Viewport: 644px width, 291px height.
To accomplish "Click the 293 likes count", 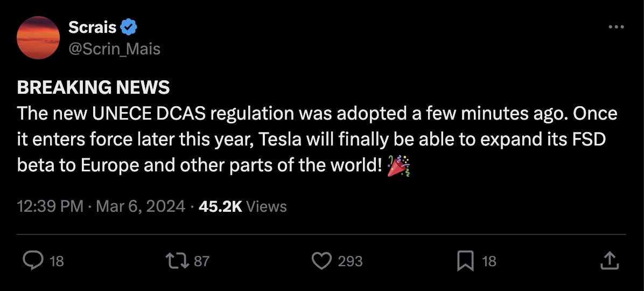I will click(x=350, y=261).
